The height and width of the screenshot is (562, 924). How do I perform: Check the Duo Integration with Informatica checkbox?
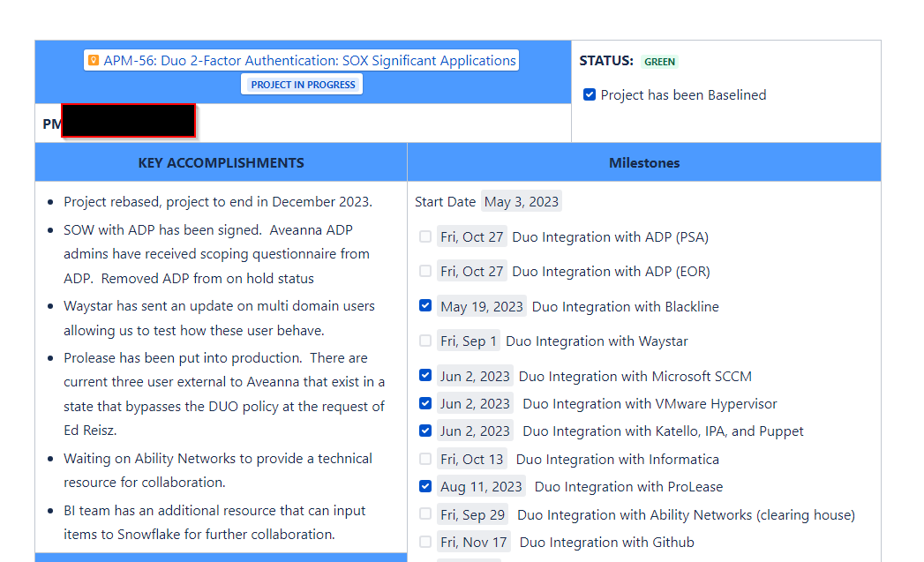coord(424,459)
